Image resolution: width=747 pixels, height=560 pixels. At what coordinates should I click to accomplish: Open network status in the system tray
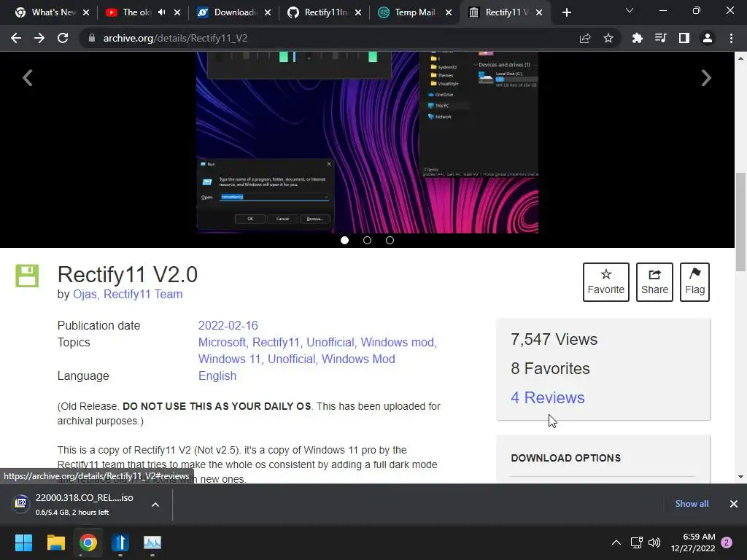[x=636, y=542]
